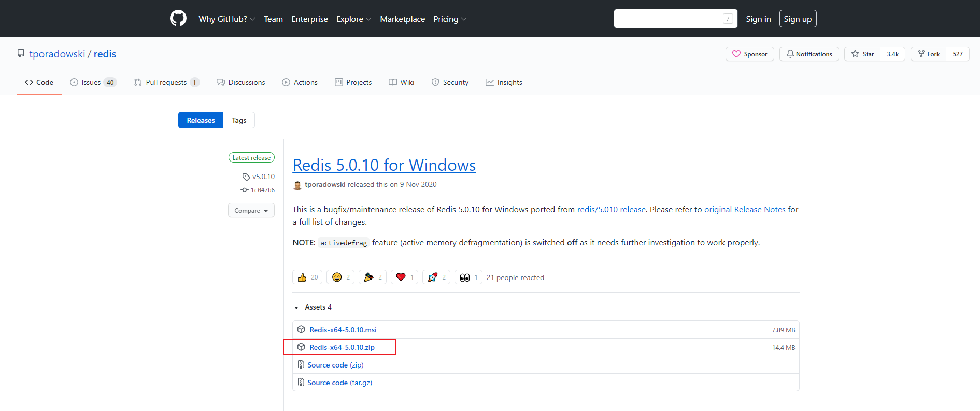View the 527 forks count
The image size is (980, 411).
click(958, 54)
